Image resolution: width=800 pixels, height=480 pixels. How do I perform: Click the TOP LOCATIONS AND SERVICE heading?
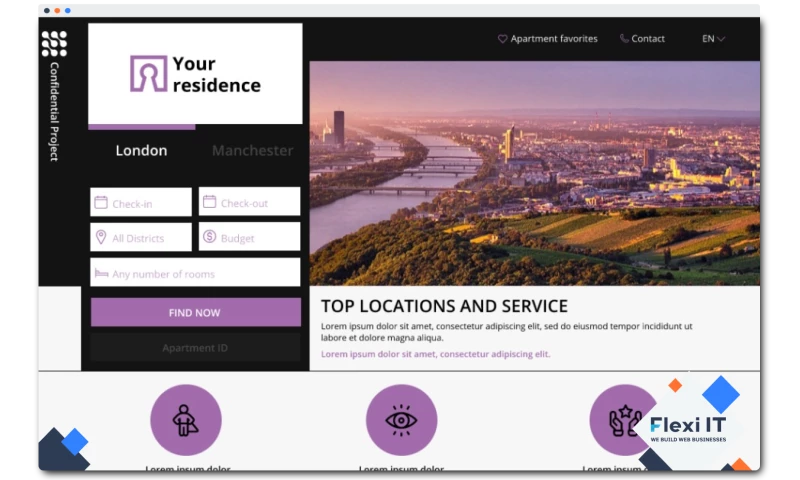(444, 306)
